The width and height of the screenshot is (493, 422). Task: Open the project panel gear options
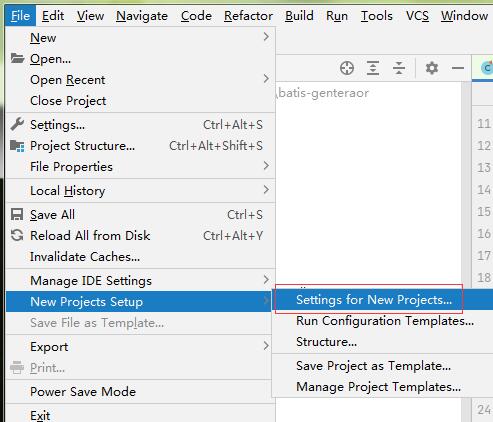coord(432,68)
